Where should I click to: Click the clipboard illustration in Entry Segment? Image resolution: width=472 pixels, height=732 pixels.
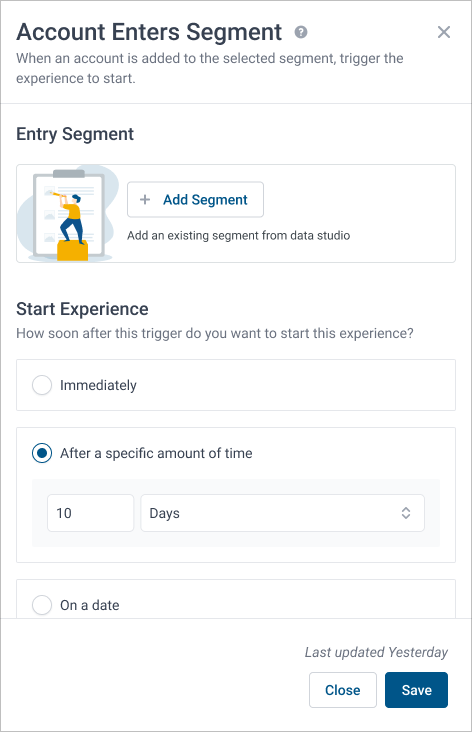(66, 213)
